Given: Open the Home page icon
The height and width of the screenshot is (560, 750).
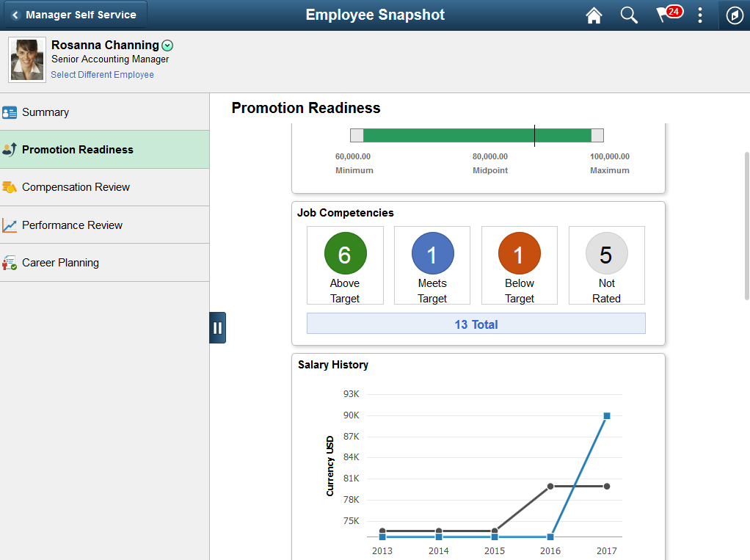Looking at the screenshot, I should tap(594, 15).
